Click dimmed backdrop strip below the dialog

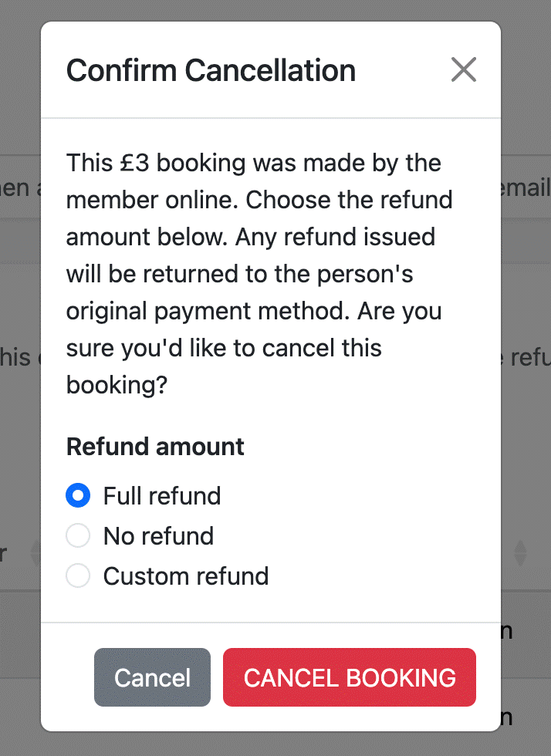coord(275,744)
